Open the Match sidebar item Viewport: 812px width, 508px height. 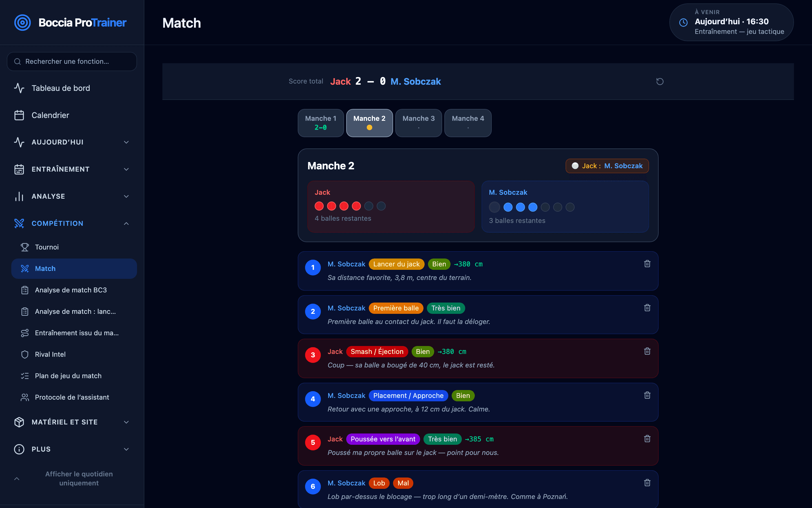74,268
